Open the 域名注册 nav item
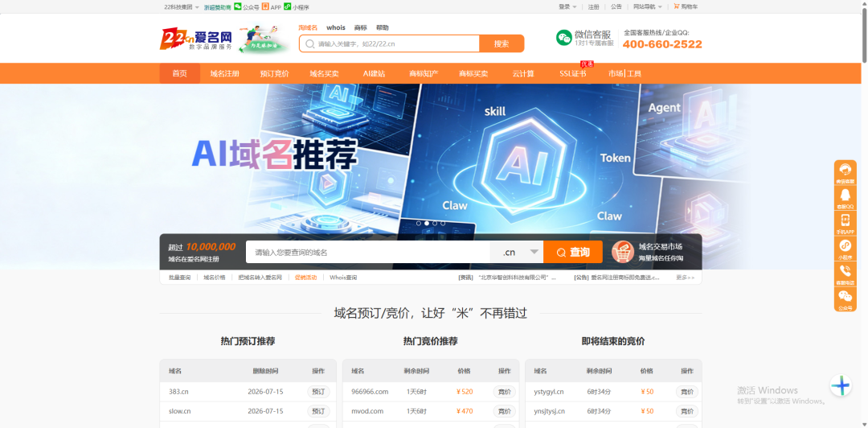The height and width of the screenshot is (428, 868). 225,74
